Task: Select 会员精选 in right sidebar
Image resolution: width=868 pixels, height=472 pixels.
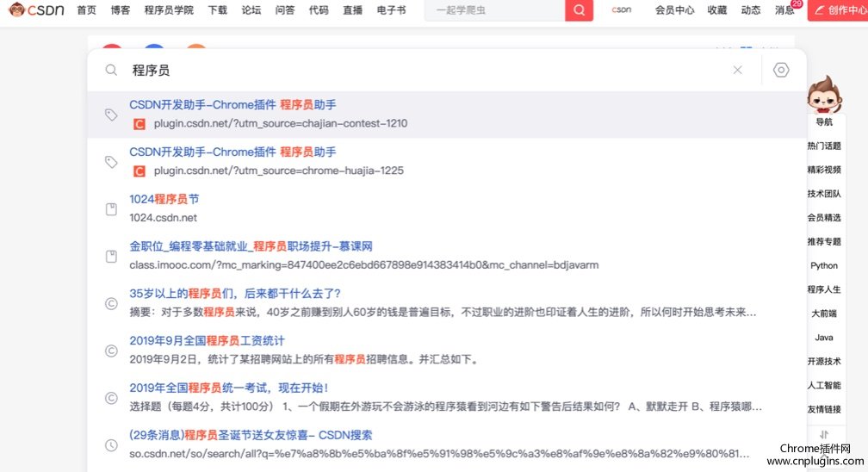Action: pyautogui.click(x=824, y=218)
